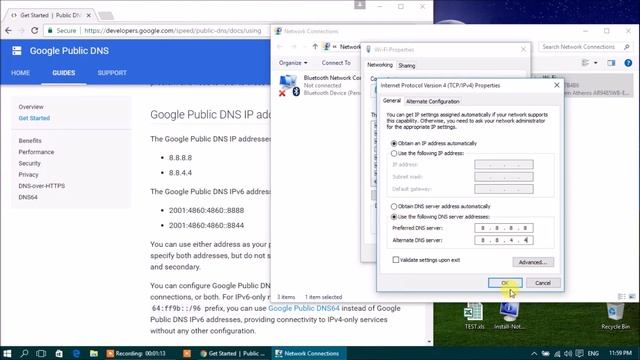Click the Up arrow in Network Connections
The width and height of the screenshot is (640, 360).
pyautogui.click(x=315, y=47)
